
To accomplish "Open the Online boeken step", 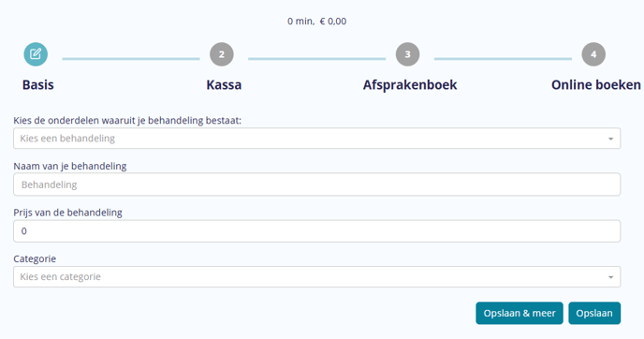I will point(596,84).
